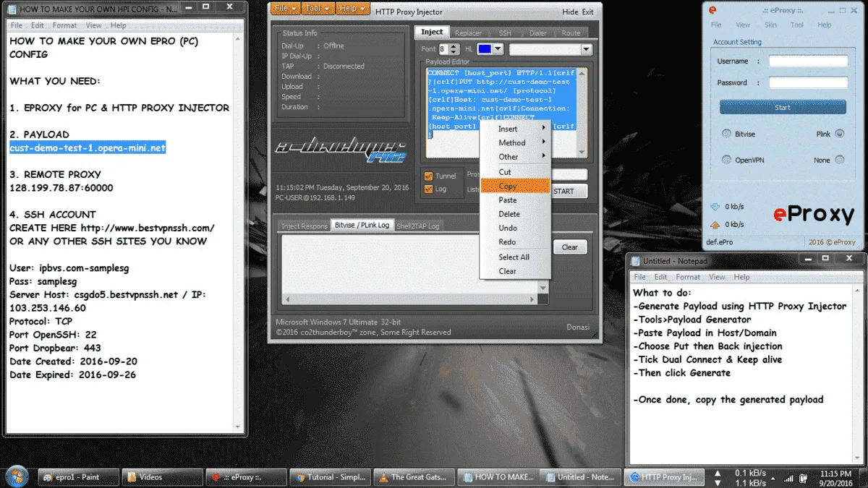Click the Payload Editor vertical scrollbar

[x=582, y=112]
